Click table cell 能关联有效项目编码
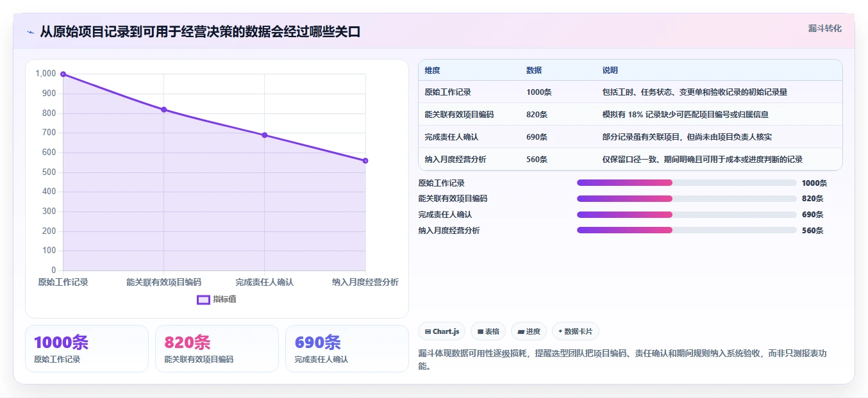This screenshot has width=868, height=398. [x=459, y=115]
